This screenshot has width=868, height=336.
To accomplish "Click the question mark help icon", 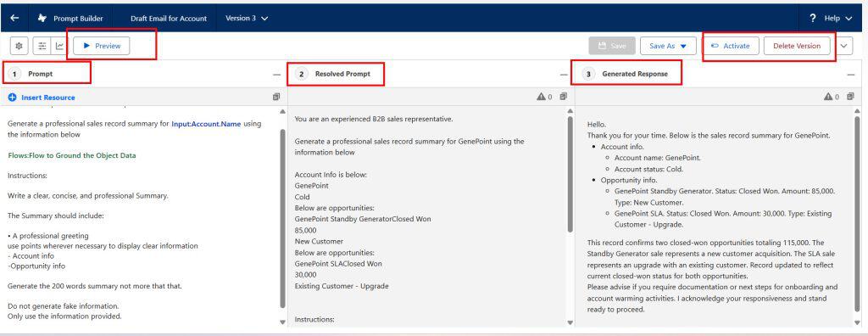I will click(813, 18).
